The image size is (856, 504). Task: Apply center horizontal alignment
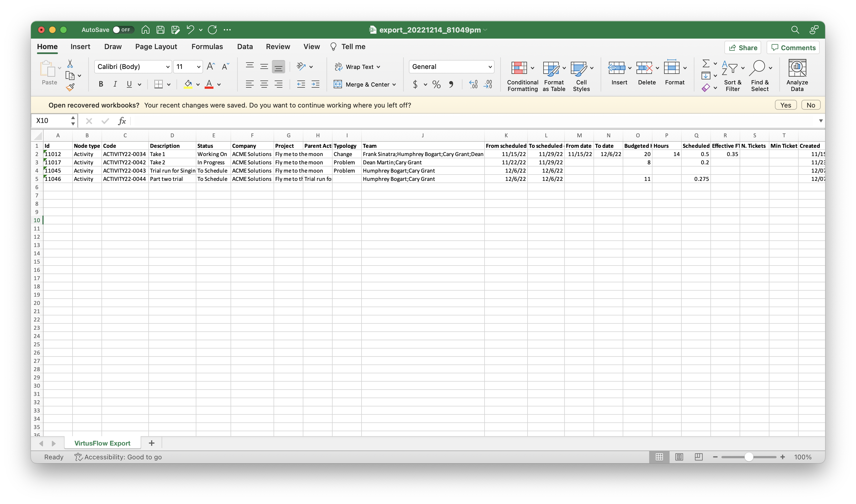coord(264,84)
